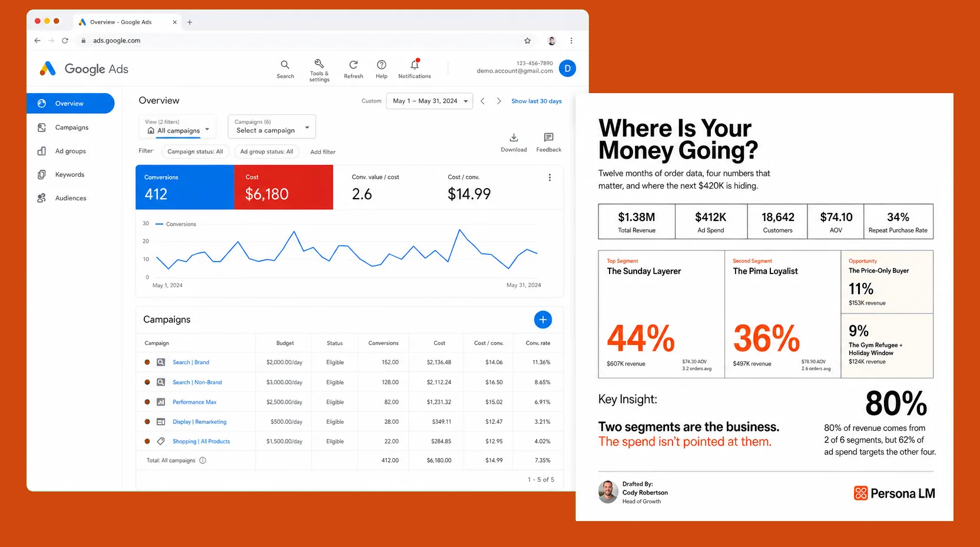Toggle status dot for Search | Non-Brand campaign
The image size is (980, 547).
tap(147, 382)
